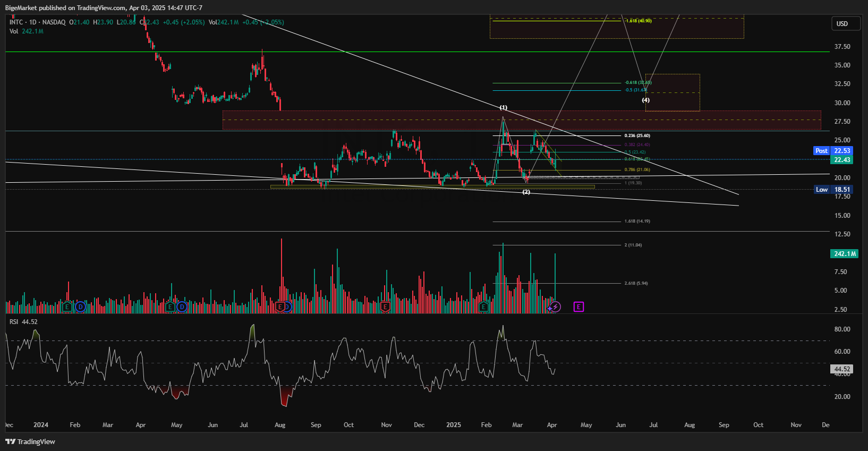Click the INTC · 1D · NASDAQ symbol legend
The width and height of the screenshot is (868, 451).
pyautogui.click(x=38, y=22)
